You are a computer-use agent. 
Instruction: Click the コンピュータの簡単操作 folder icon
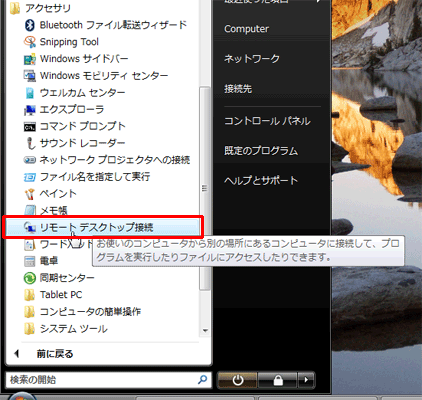point(29,312)
